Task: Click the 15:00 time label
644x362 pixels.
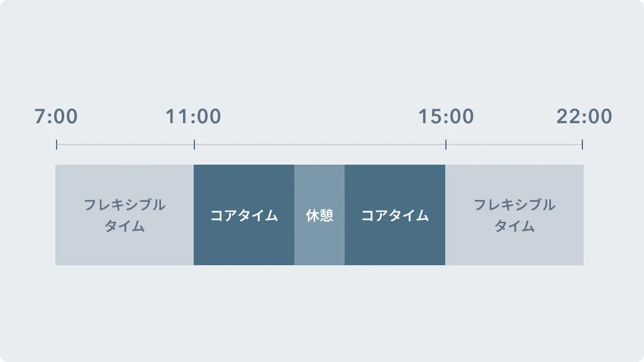Action: (446, 116)
